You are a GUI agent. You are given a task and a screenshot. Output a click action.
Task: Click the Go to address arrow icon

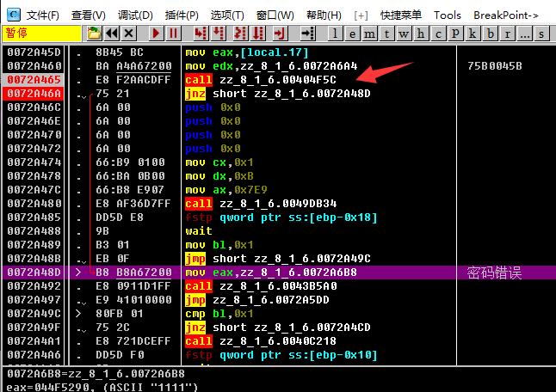point(308,34)
